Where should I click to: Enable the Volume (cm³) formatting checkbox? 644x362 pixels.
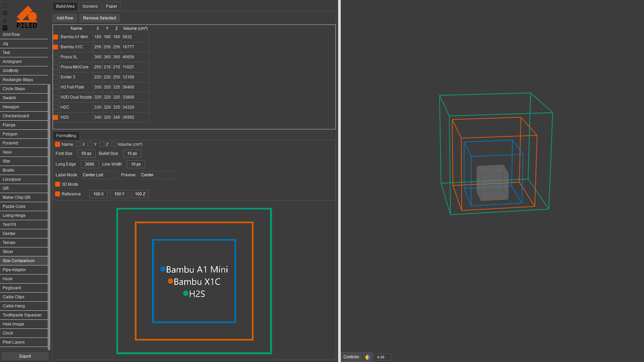(114, 144)
